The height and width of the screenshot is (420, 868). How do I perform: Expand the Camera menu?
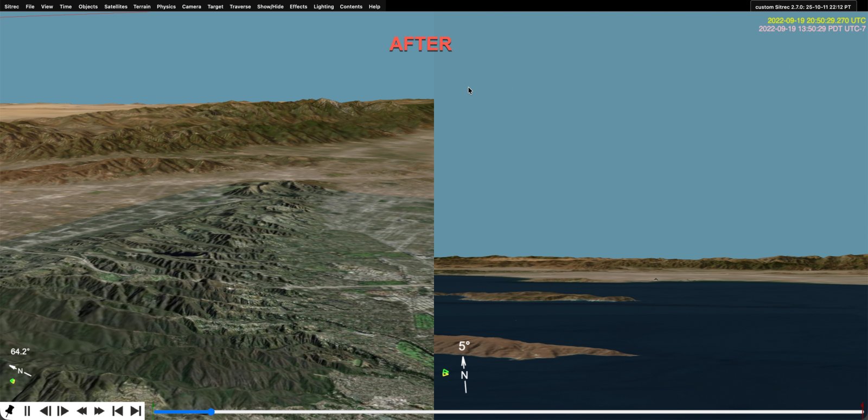[192, 7]
